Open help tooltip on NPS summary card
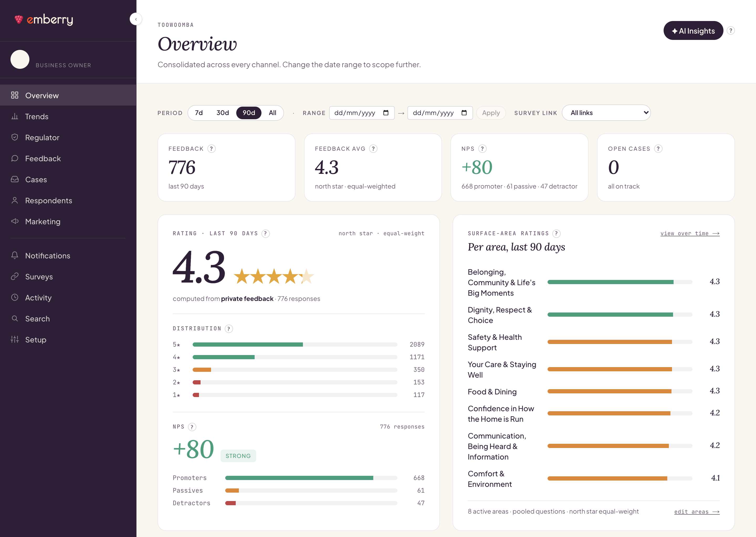756x537 pixels. pos(482,149)
